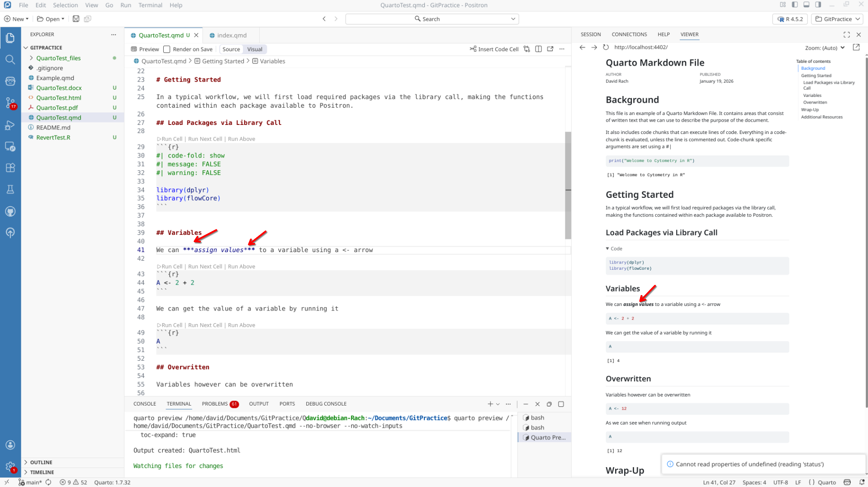Enable the Render on Save checkbox
868x487 pixels.
167,49
